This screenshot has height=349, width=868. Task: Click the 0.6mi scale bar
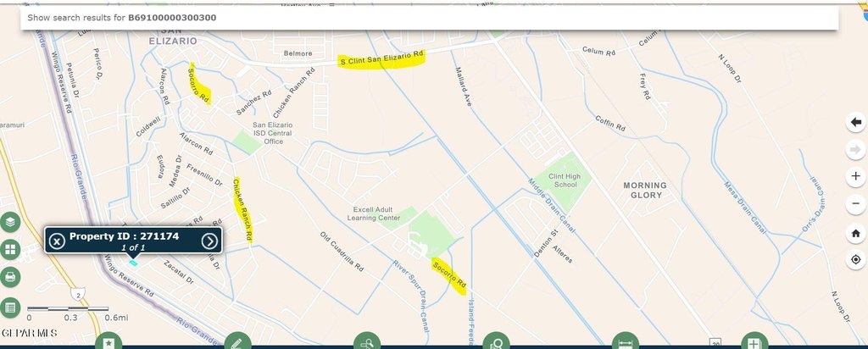pos(68,308)
